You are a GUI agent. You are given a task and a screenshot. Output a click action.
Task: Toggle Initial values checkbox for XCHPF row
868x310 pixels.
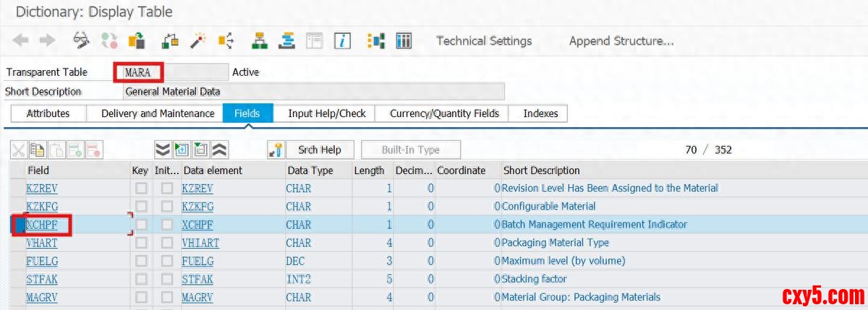(167, 225)
